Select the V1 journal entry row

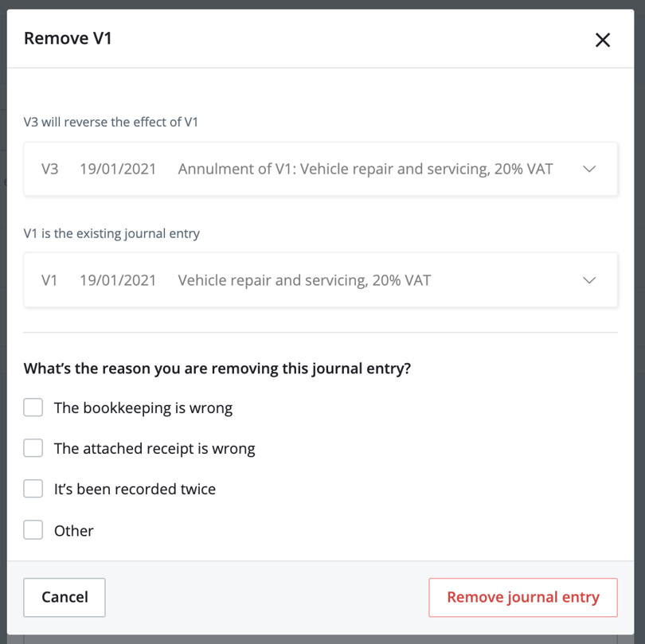tap(319, 280)
